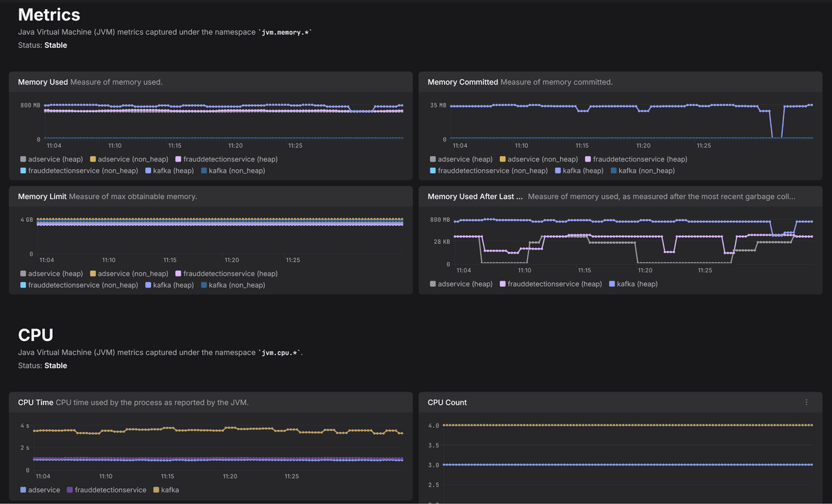Click the jvm.cpu.* namespace text
The width and height of the screenshot is (832, 504).
280,352
